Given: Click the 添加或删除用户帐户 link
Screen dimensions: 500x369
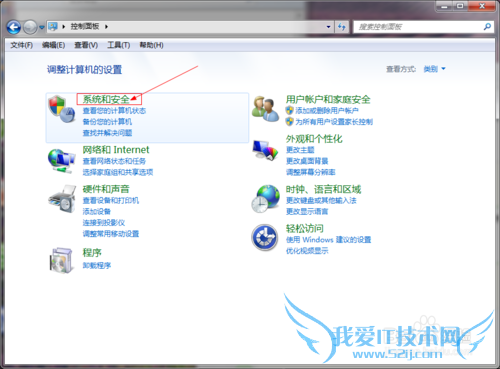Looking at the screenshot, I should pos(327,110).
